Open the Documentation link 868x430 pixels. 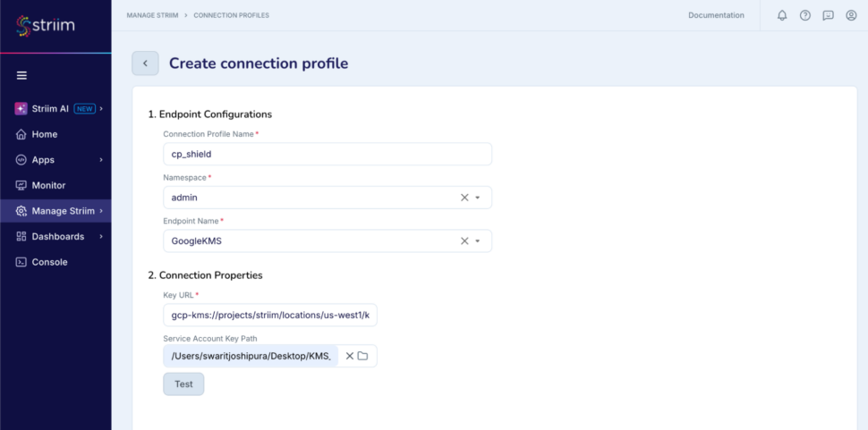coord(716,15)
